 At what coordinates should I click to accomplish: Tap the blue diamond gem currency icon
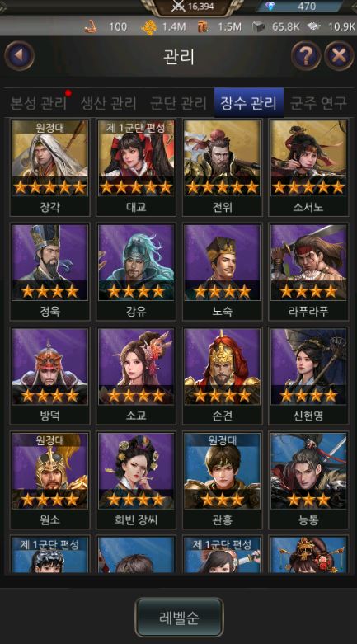270,6
